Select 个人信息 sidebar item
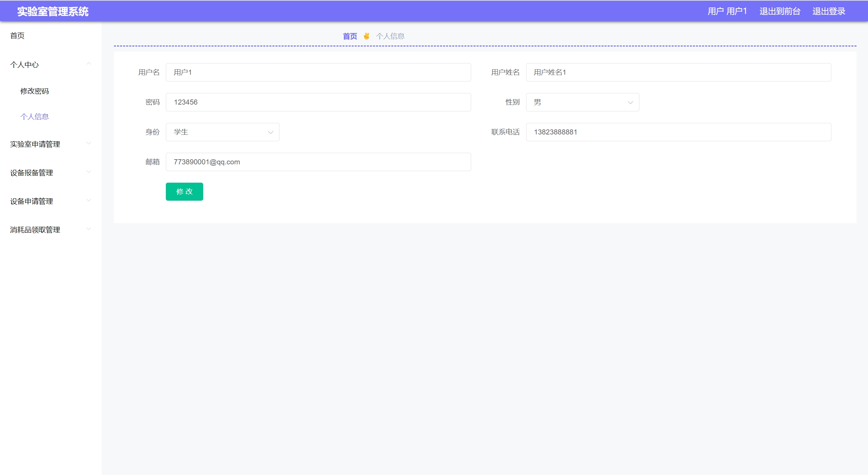This screenshot has width=868, height=475. [35, 116]
